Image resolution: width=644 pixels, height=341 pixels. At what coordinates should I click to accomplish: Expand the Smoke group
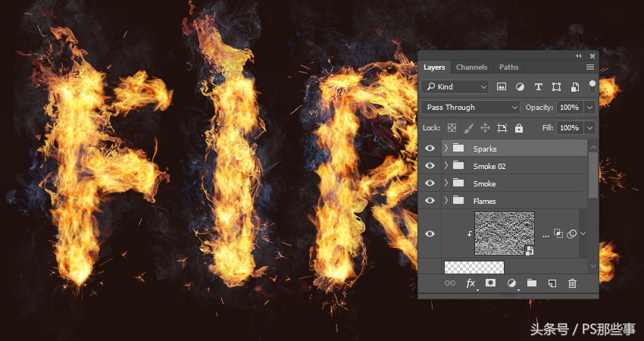click(446, 183)
